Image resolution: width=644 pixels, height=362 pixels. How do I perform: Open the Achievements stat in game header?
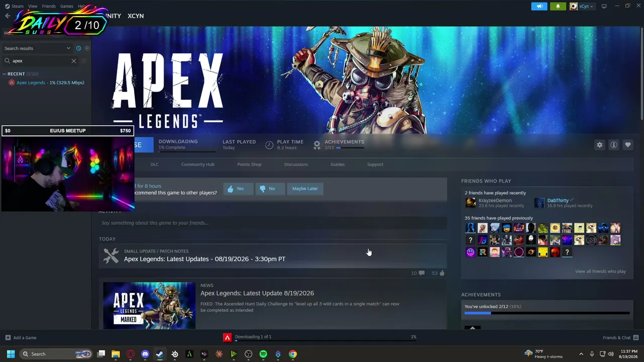point(338,144)
